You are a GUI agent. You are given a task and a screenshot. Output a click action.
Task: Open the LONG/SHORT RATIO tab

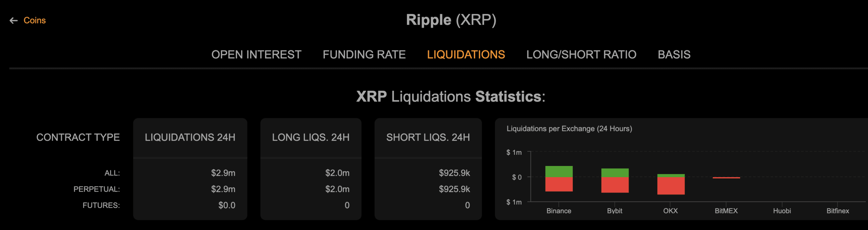tap(581, 55)
